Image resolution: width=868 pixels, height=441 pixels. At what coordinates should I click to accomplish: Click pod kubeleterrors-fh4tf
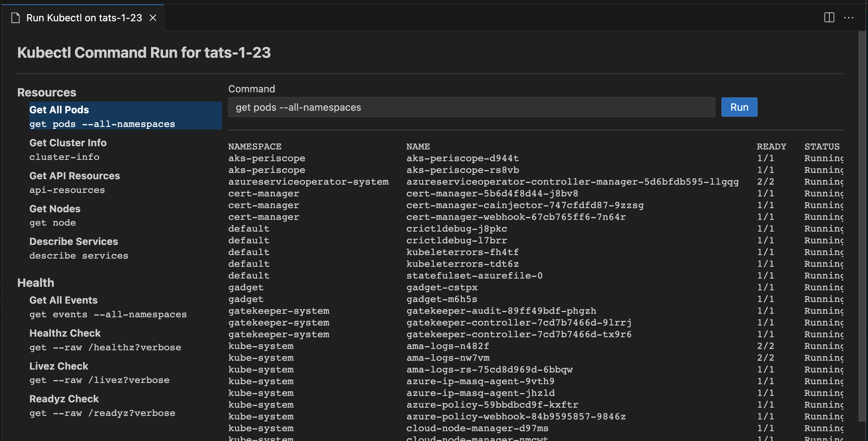463,252
